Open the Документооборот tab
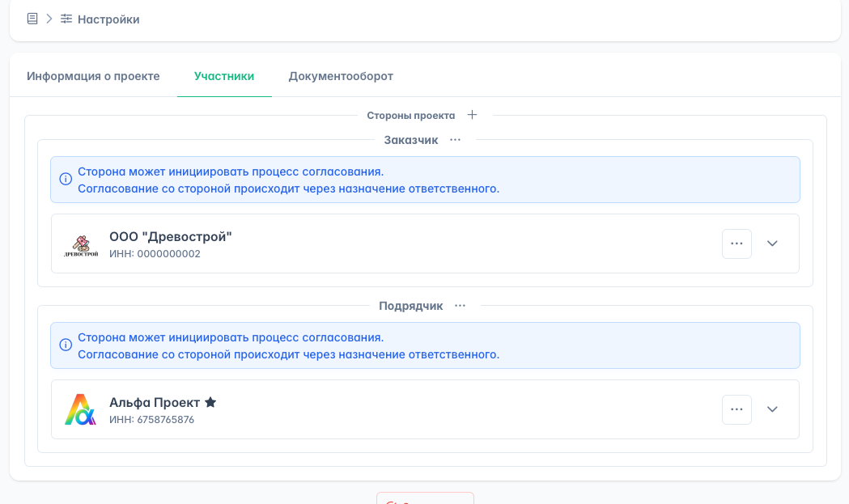This screenshot has height=504, width=849. tap(341, 76)
